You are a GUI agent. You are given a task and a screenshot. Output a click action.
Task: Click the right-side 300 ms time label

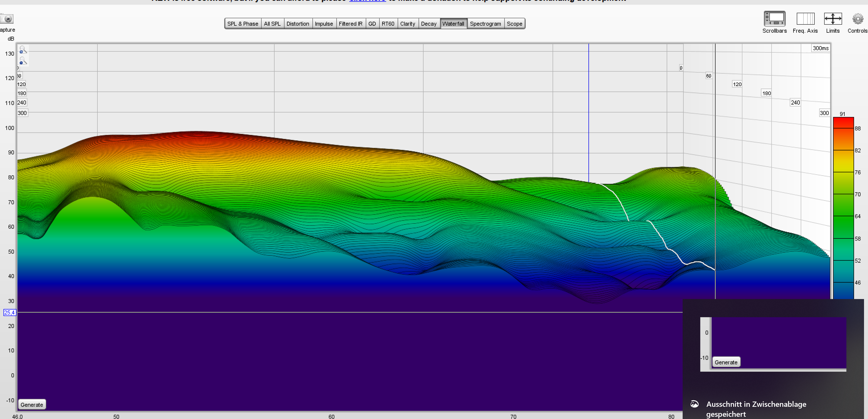[824, 113]
